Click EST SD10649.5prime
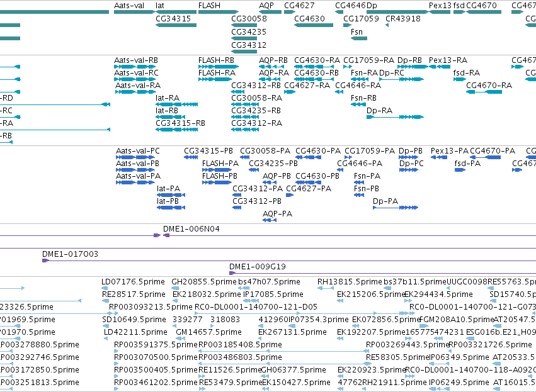Screen dimensions: 536x392 point(134,320)
